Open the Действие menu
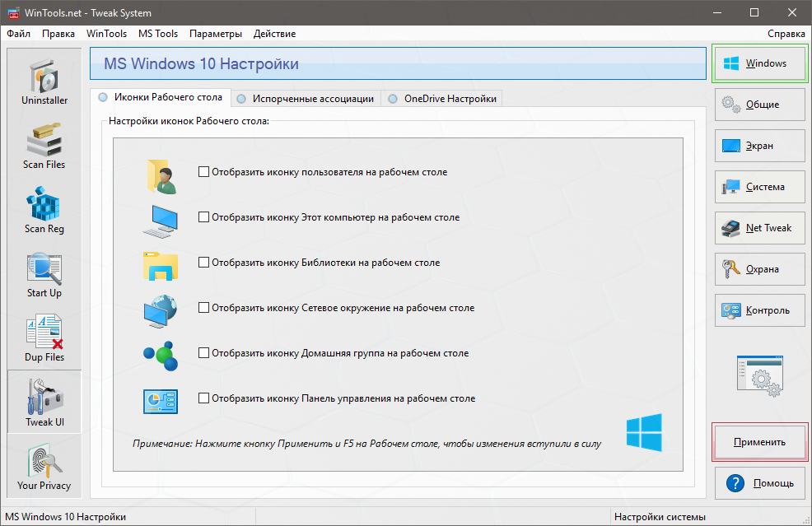The width and height of the screenshot is (812, 526). click(x=274, y=34)
